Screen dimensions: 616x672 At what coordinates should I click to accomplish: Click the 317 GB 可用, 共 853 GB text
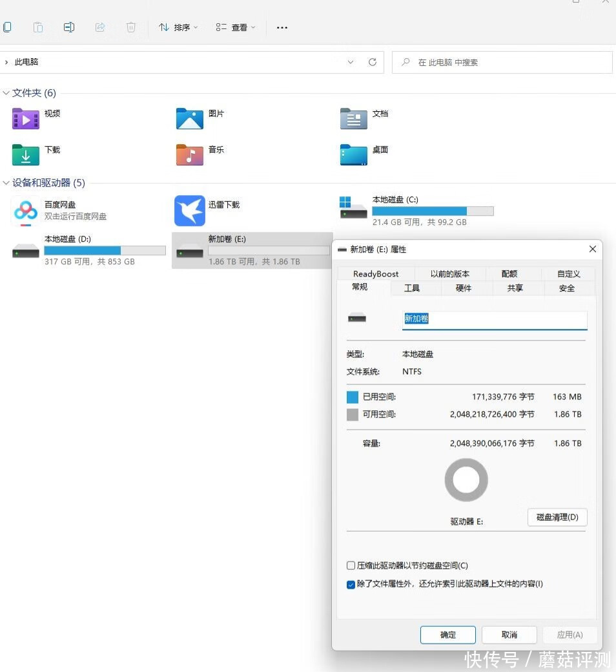(90, 262)
